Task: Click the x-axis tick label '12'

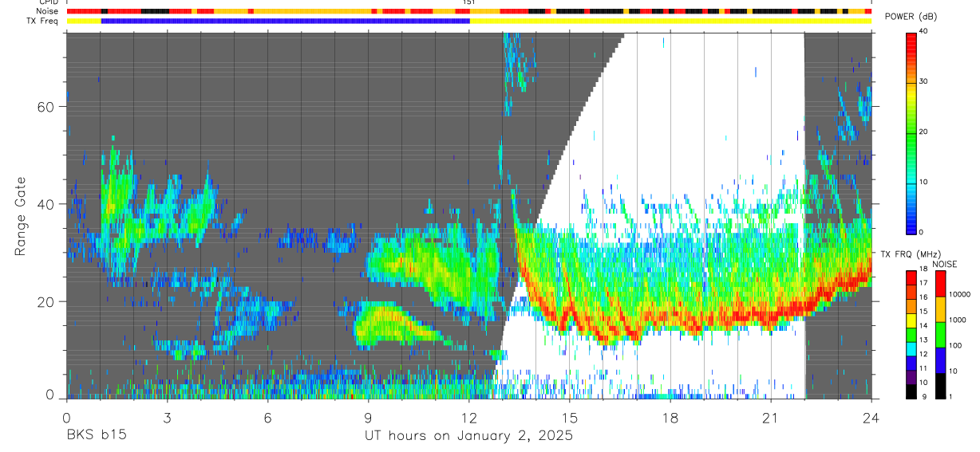Action: pos(469,418)
